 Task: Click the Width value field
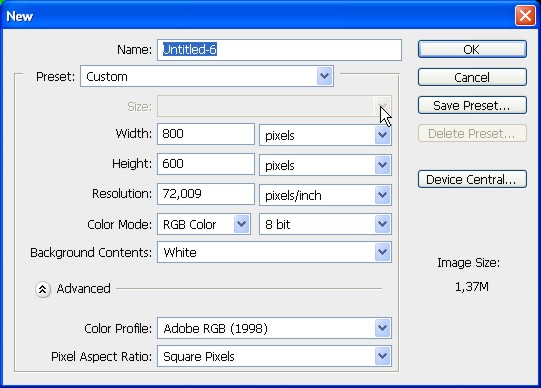click(206, 134)
